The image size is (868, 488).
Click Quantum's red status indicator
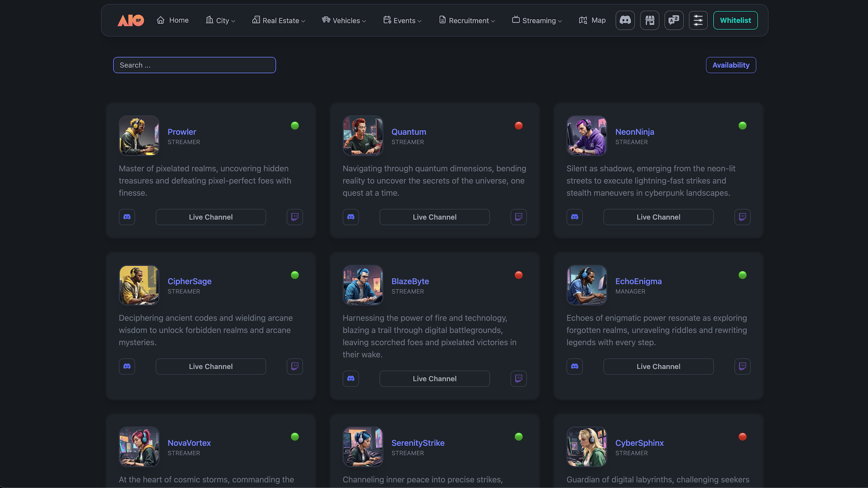tap(519, 126)
